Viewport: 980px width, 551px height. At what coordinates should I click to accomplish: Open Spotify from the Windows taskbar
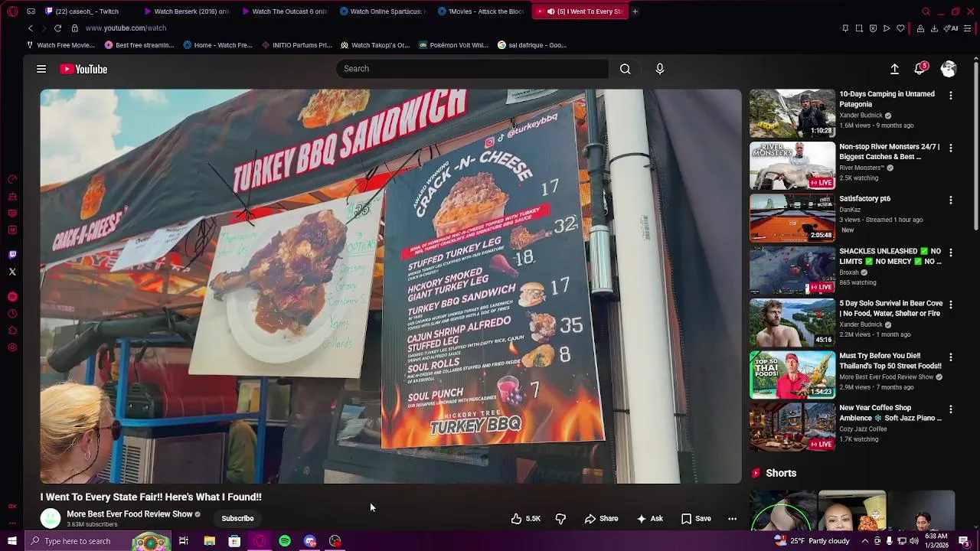285,541
